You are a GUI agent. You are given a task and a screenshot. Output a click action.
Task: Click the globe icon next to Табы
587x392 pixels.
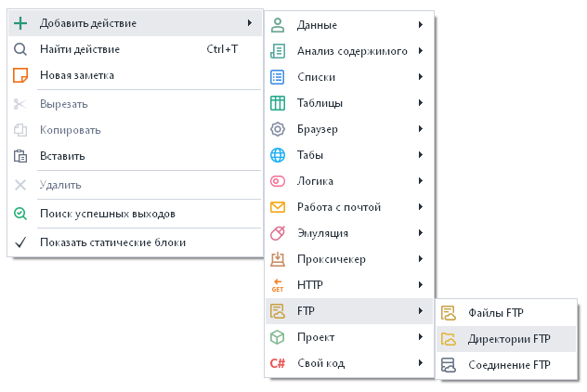coord(277,155)
